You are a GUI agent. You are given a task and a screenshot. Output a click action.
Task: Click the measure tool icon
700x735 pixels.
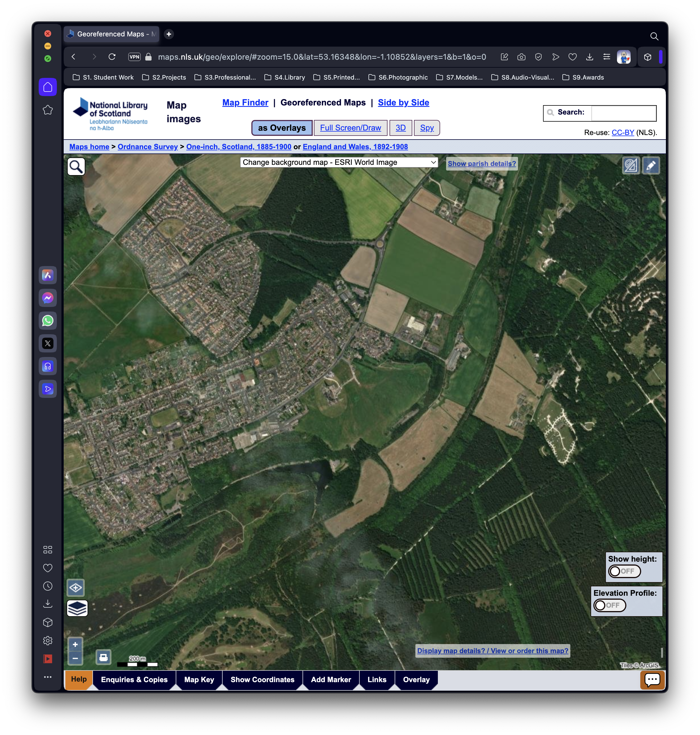(x=631, y=166)
